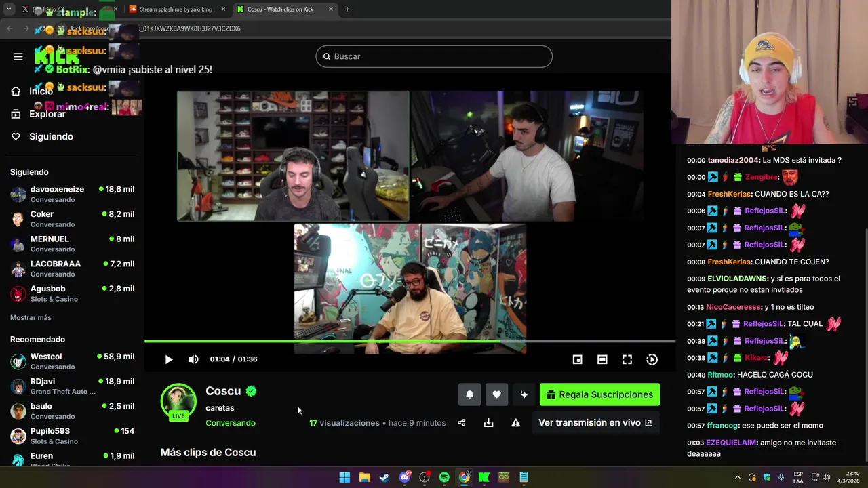Click Regala Suscripciones button
This screenshot has height=488, width=868.
599,394
